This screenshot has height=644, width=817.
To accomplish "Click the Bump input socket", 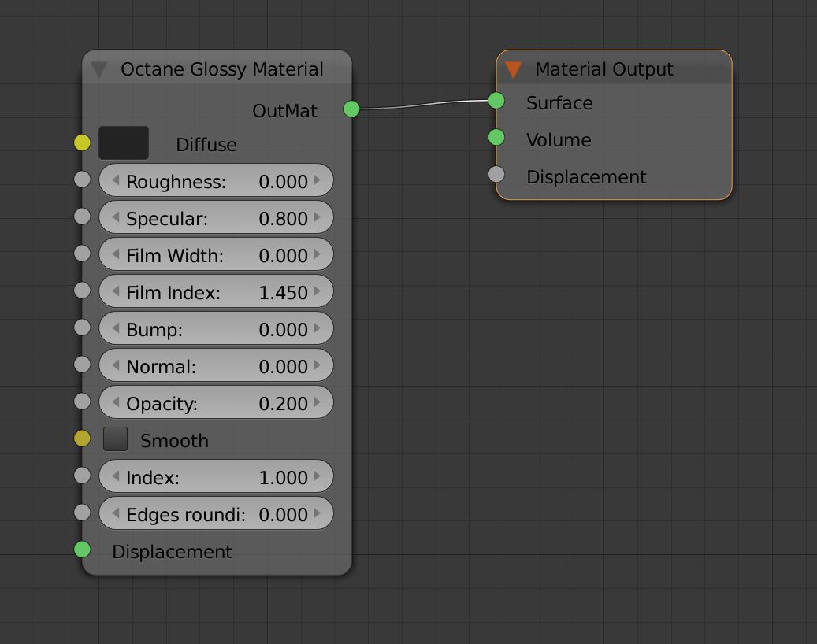I will [x=82, y=328].
